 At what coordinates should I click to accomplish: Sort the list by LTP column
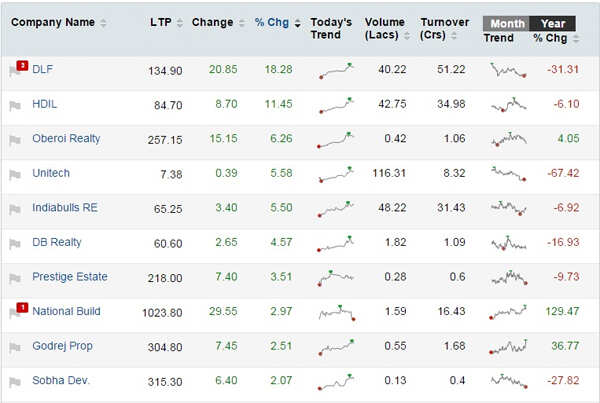tap(165, 23)
